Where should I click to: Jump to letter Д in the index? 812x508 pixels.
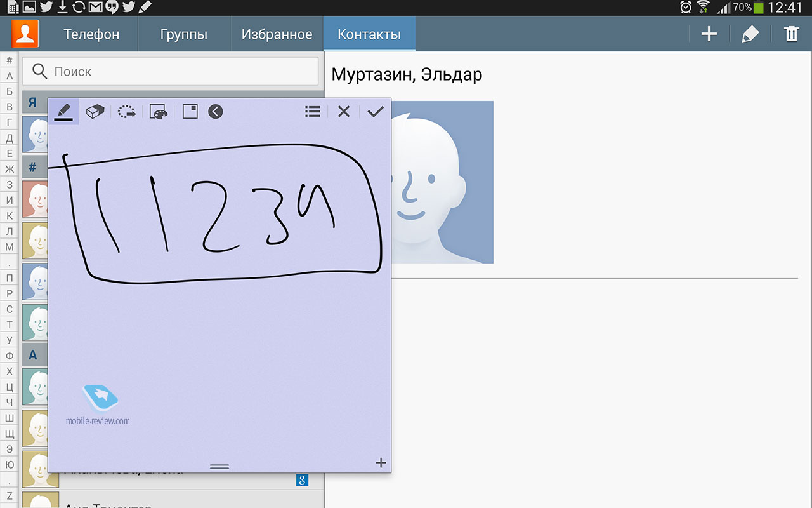(x=10, y=138)
